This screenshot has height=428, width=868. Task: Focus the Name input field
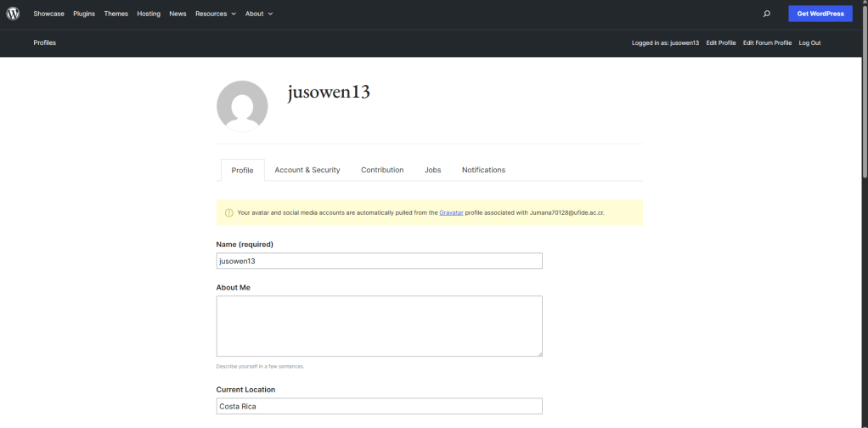[379, 261]
